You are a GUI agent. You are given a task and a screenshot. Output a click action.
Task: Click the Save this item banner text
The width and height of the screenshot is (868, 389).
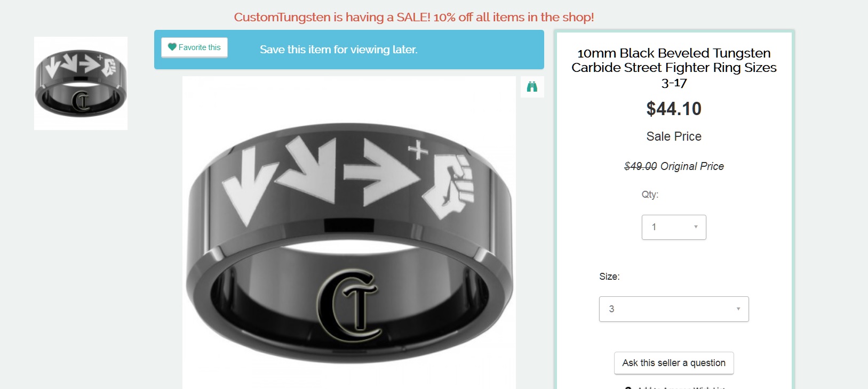click(339, 50)
